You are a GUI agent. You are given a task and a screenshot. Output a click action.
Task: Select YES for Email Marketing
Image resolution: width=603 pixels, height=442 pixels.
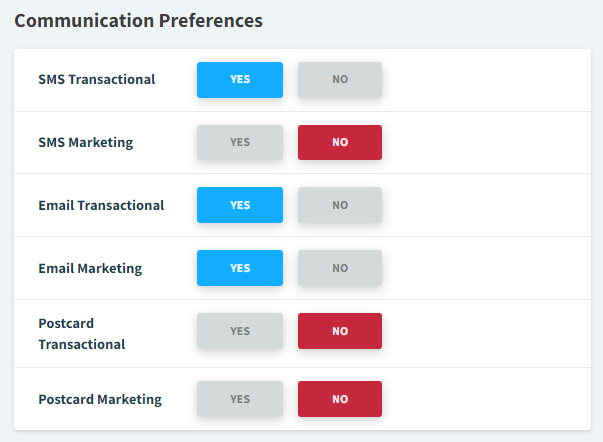240,268
